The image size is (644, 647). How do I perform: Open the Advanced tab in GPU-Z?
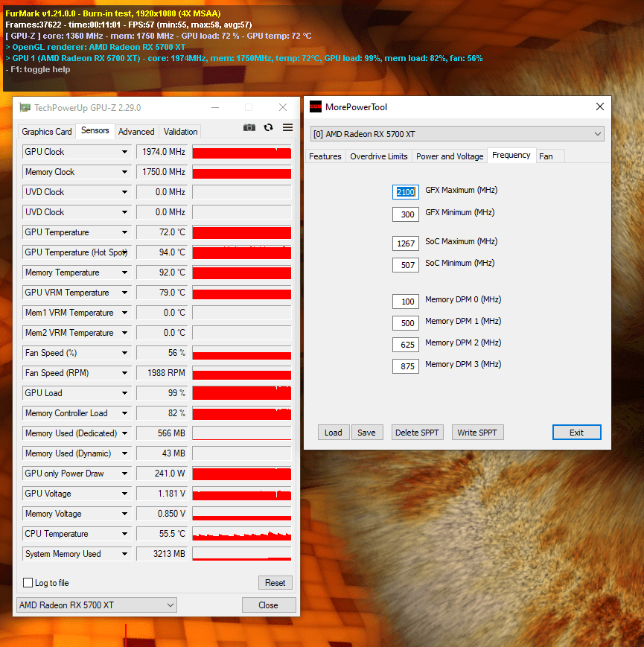(136, 132)
